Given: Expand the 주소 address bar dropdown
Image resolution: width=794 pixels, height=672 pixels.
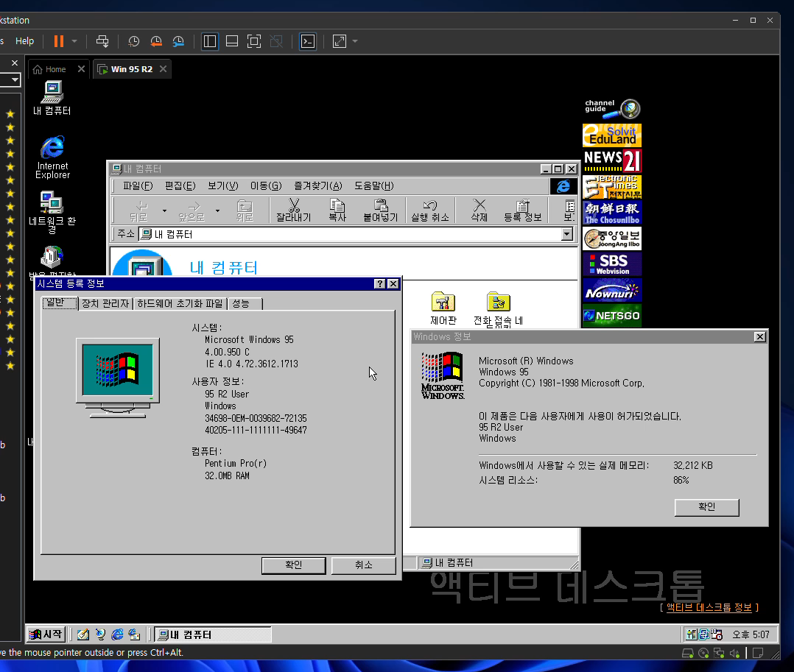Looking at the screenshot, I should click(567, 234).
